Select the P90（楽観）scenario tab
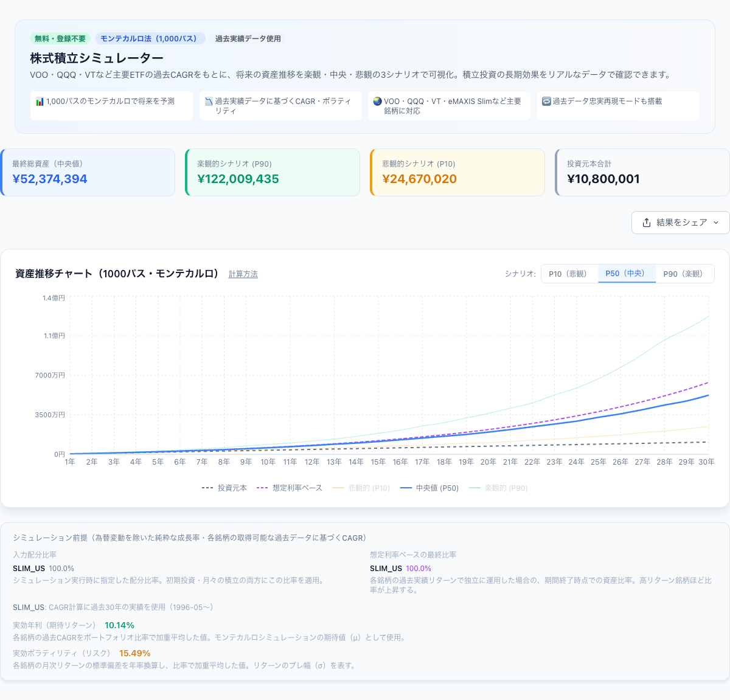 tap(685, 274)
